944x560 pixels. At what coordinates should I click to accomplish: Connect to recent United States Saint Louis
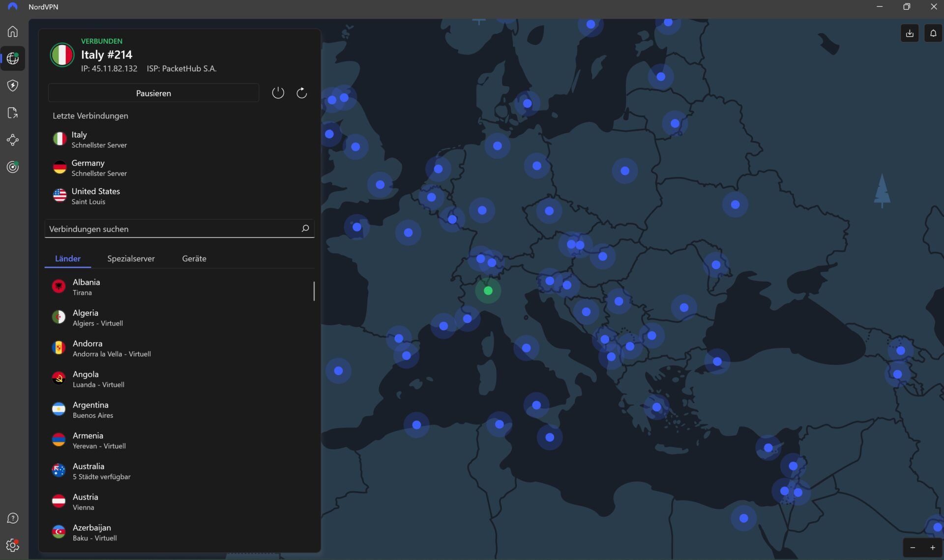click(x=179, y=196)
